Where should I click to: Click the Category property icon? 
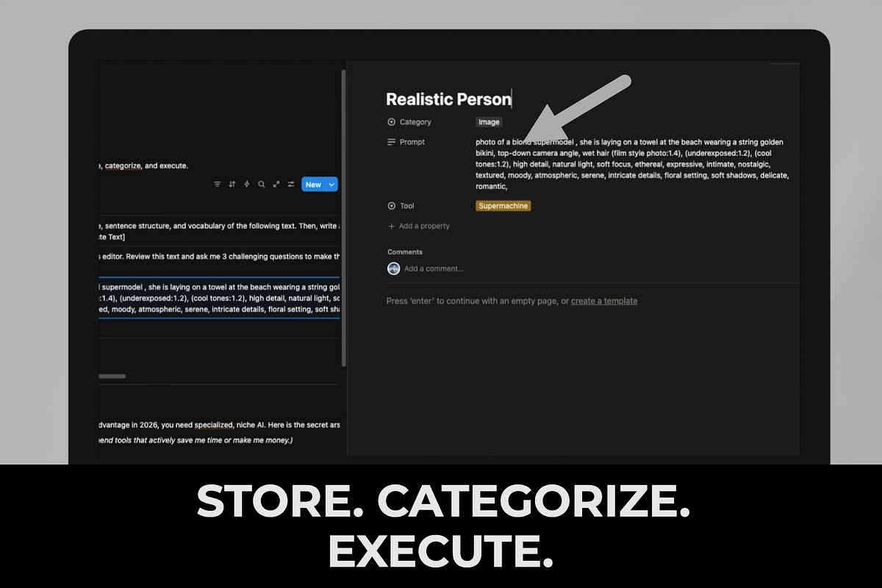coord(391,122)
